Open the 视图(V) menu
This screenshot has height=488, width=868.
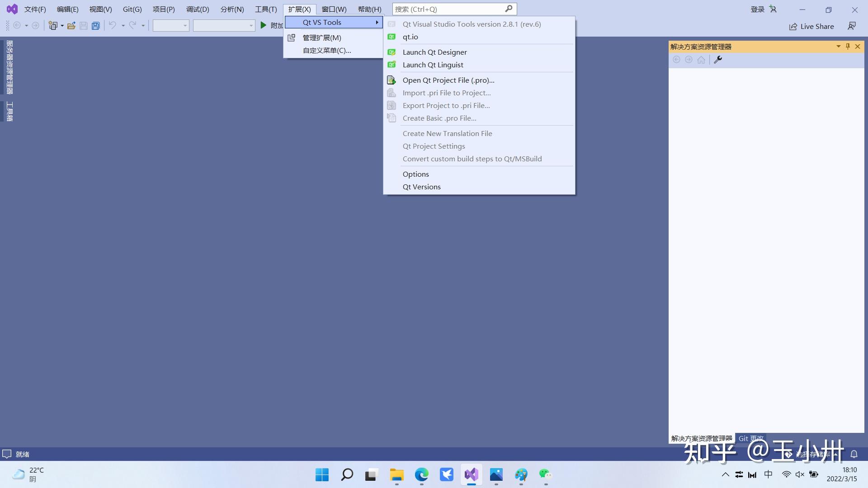click(100, 9)
